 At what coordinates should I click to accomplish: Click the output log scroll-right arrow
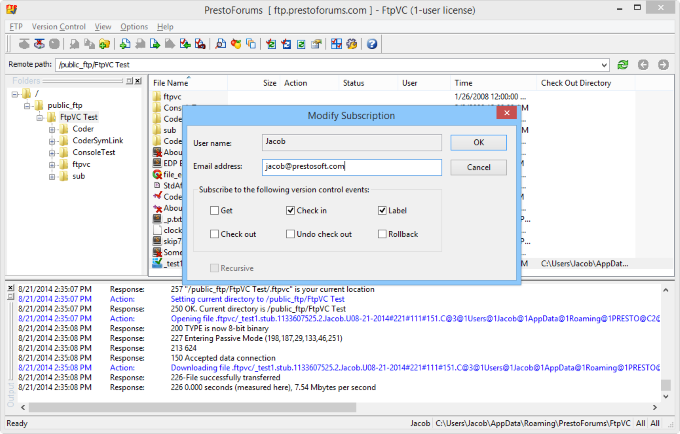pyautogui.click(x=655, y=408)
